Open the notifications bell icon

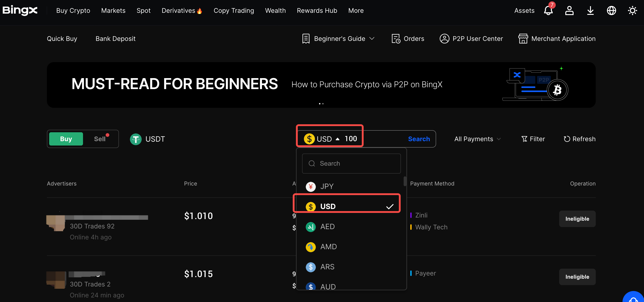(548, 11)
